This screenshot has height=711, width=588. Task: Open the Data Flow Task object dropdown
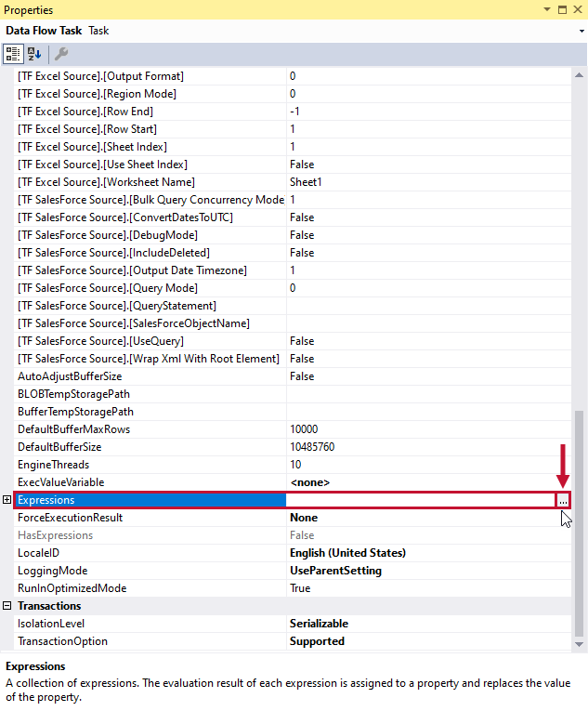coord(581,32)
